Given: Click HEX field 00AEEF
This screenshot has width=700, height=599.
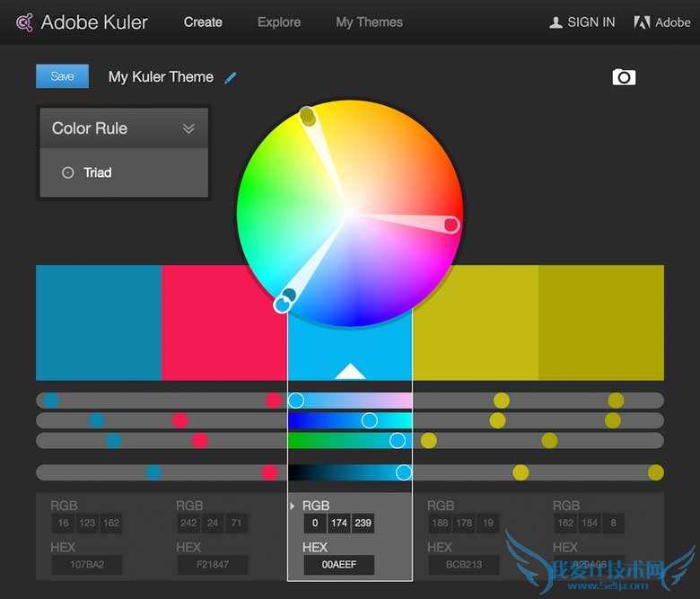Looking at the screenshot, I should (339, 565).
